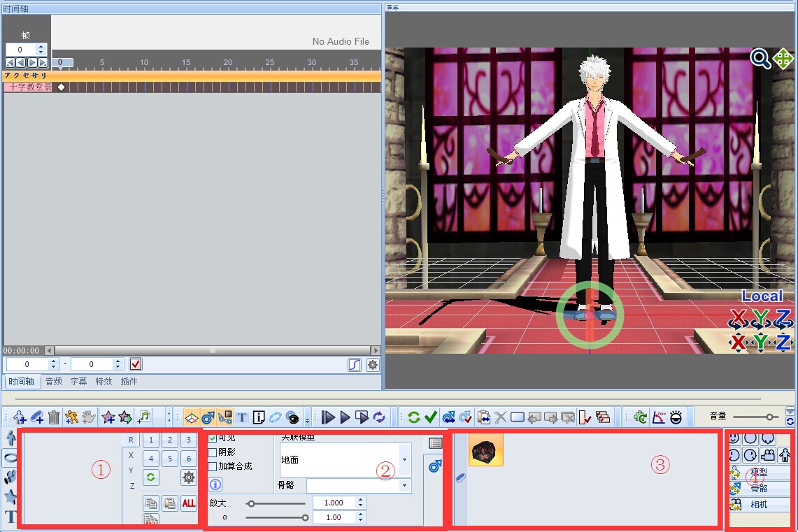The width and height of the screenshot is (798, 532).
Task: Click the half-filled sun lighting icon
Action: tap(676, 417)
